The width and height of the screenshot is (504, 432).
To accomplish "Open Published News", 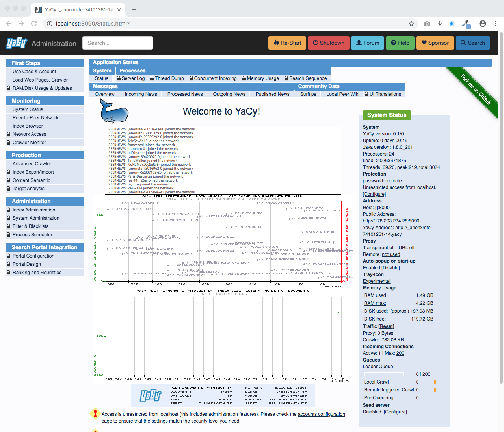I will tap(272, 94).
